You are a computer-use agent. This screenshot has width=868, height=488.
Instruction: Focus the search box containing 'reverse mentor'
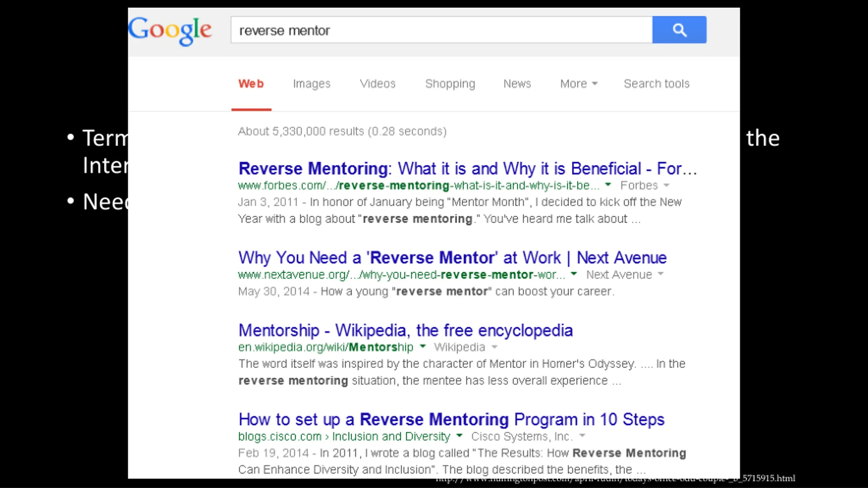tap(441, 30)
